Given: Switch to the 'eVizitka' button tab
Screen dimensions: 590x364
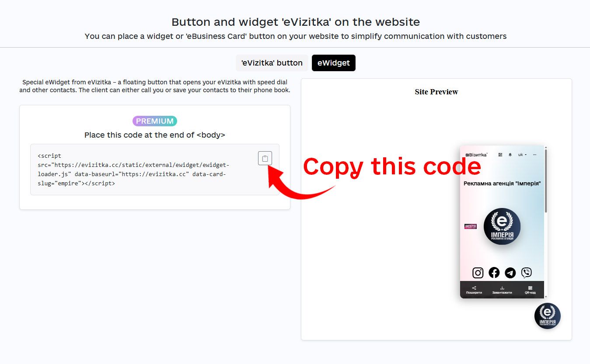Looking at the screenshot, I should coord(272,63).
